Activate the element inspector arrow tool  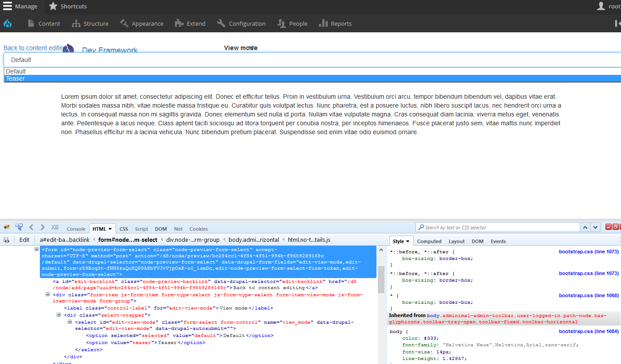(x=19, y=226)
